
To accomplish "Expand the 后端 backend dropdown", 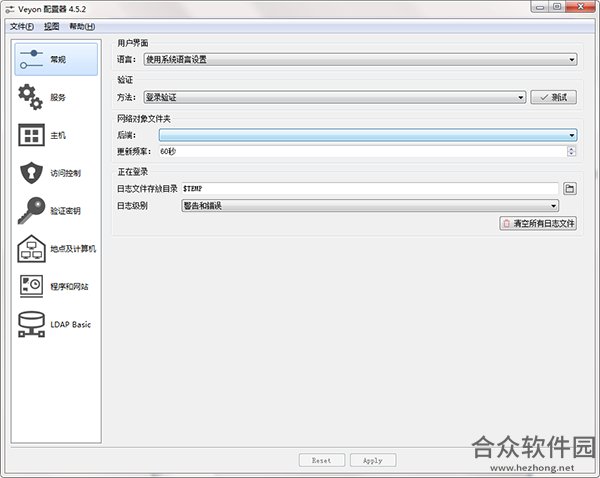I will pyautogui.click(x=368, y=135).
